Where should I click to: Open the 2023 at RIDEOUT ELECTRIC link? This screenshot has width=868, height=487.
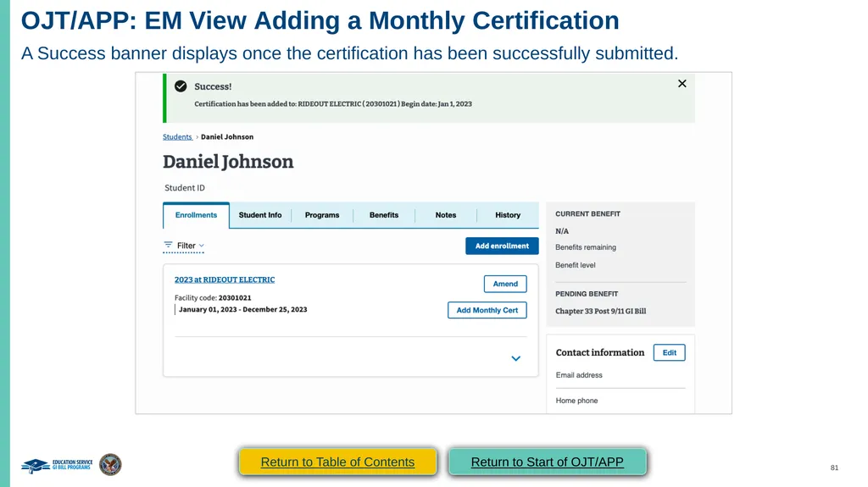pos(225,279)
